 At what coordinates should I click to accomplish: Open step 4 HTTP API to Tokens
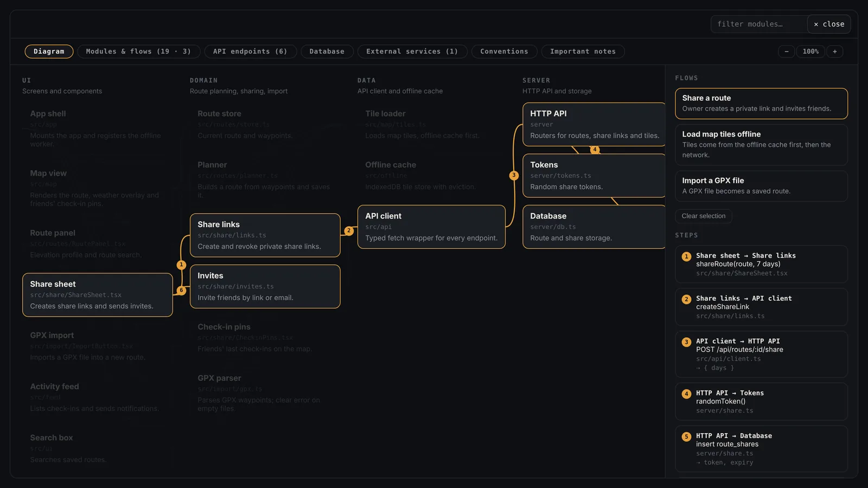click(x=761, y=401)
